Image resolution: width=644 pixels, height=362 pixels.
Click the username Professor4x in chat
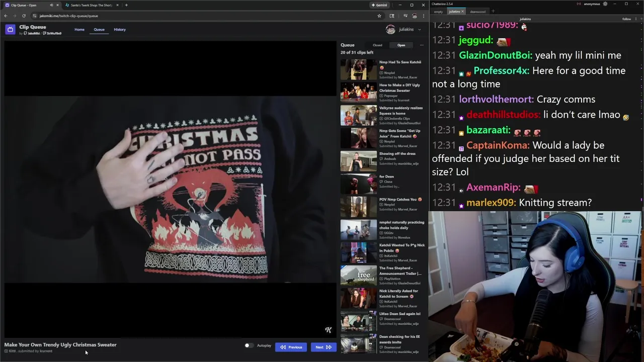[501, 71]
